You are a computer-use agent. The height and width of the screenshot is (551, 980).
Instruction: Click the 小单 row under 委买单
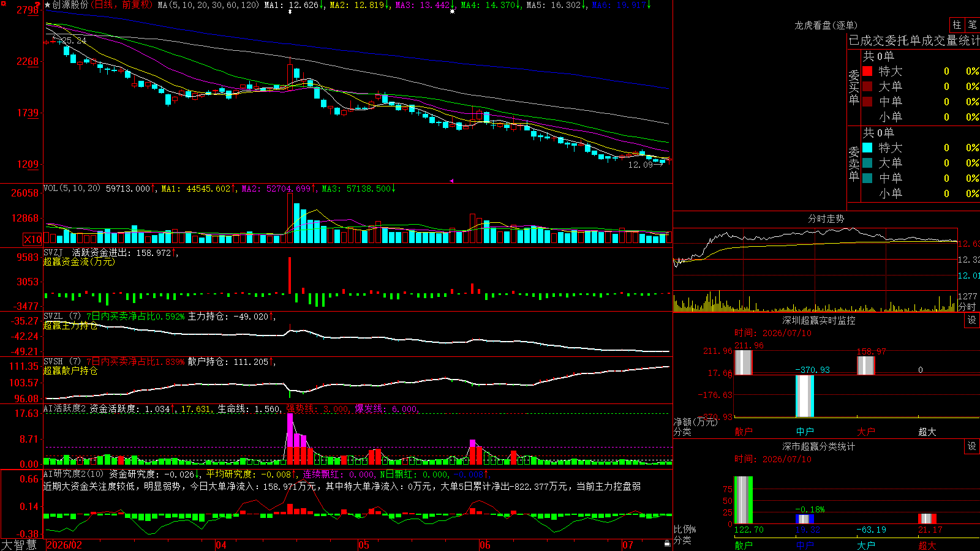click(921, 117)
